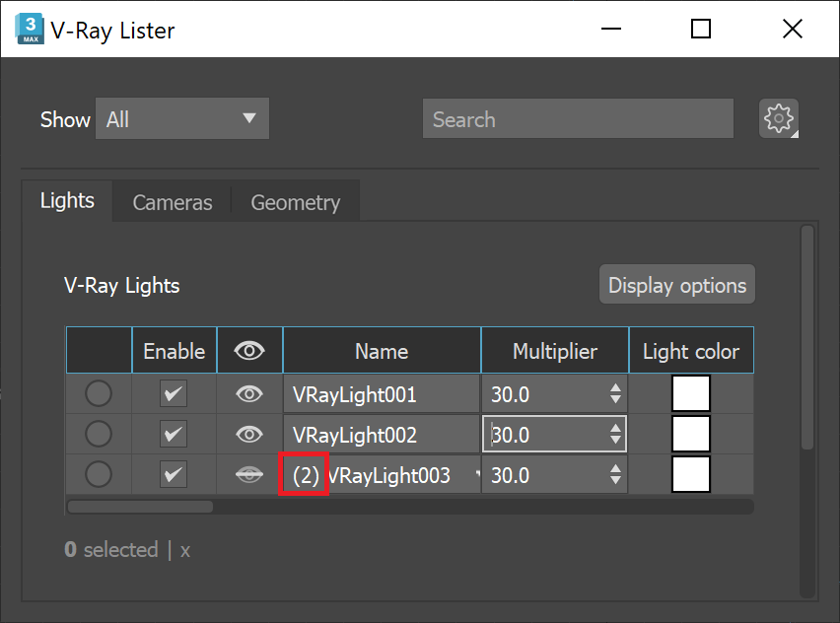This screenshot has width=840, height=623.
Task: Maximize the V-Ray Lister window
Action: (x=701, y=29)
